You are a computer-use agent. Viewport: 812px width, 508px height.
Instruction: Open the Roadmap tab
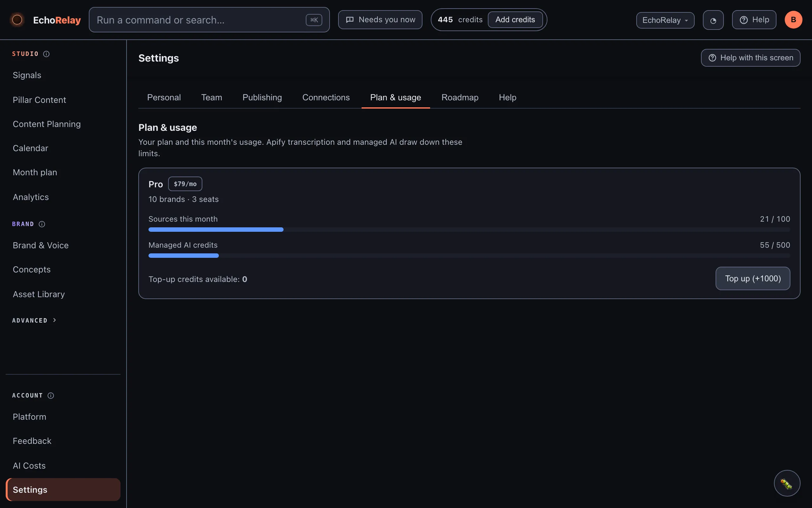[x=460, y=97]
